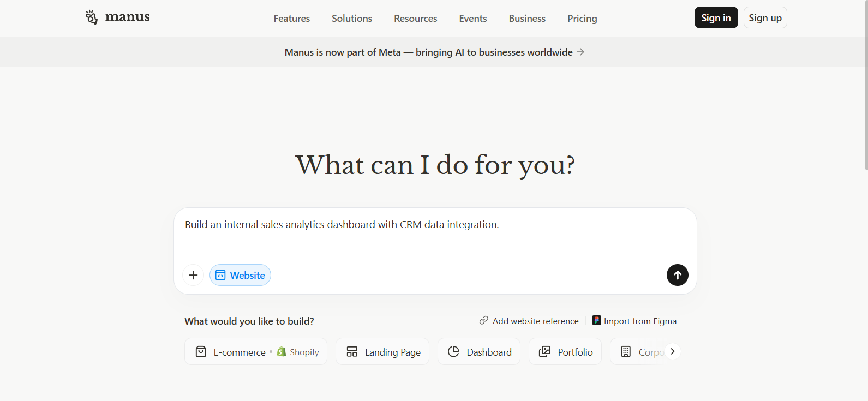Screen dimensions: 868x401
Task: Click the arrow icon on the Meta announcement
Action: click(581, 52)
